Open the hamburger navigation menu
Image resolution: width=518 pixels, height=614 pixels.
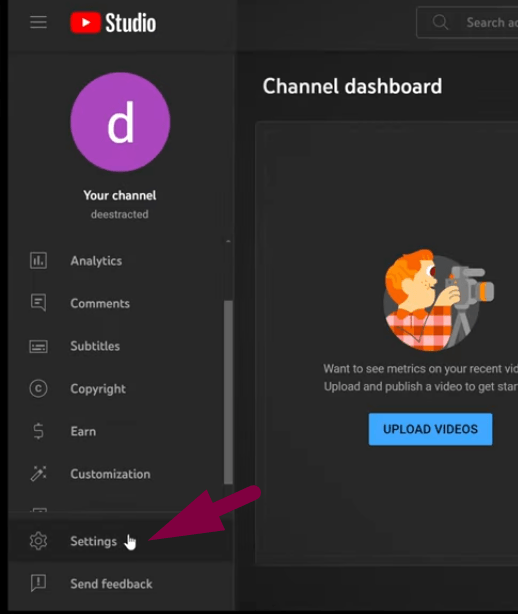pos(38,22)
